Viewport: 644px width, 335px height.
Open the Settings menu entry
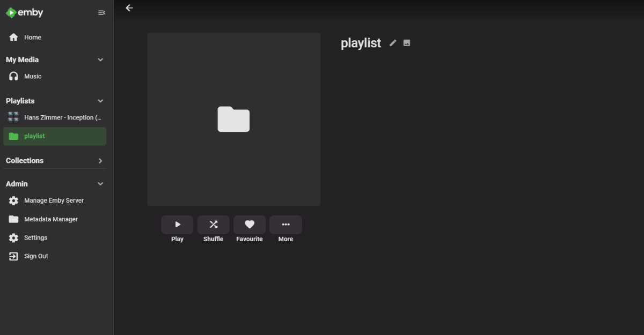[35, 237]
